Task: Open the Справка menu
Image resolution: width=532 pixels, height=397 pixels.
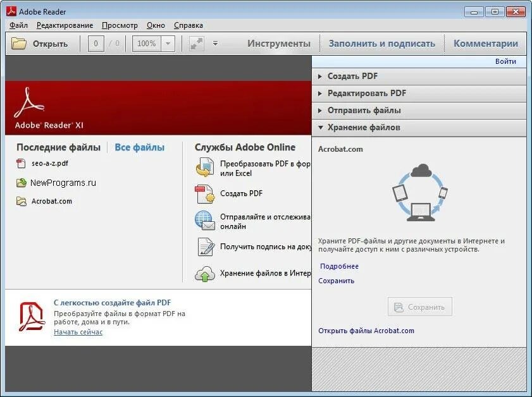Action: (189, 25)
